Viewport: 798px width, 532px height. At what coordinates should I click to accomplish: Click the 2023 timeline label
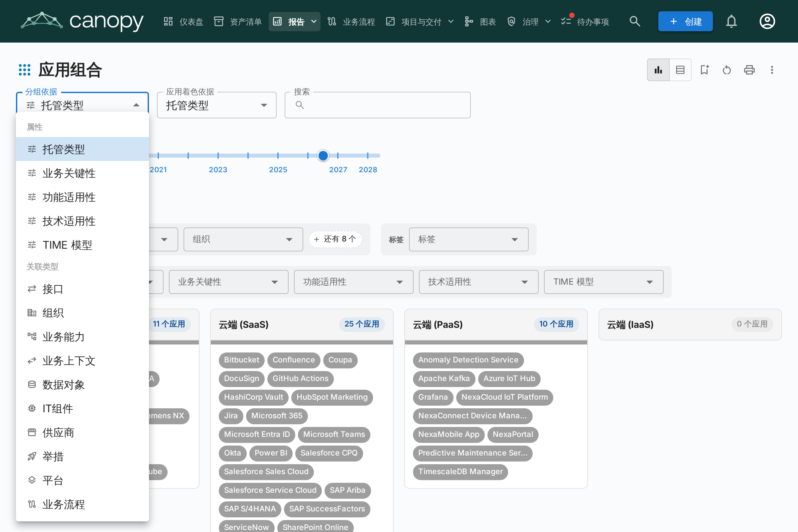click(218, 170)
